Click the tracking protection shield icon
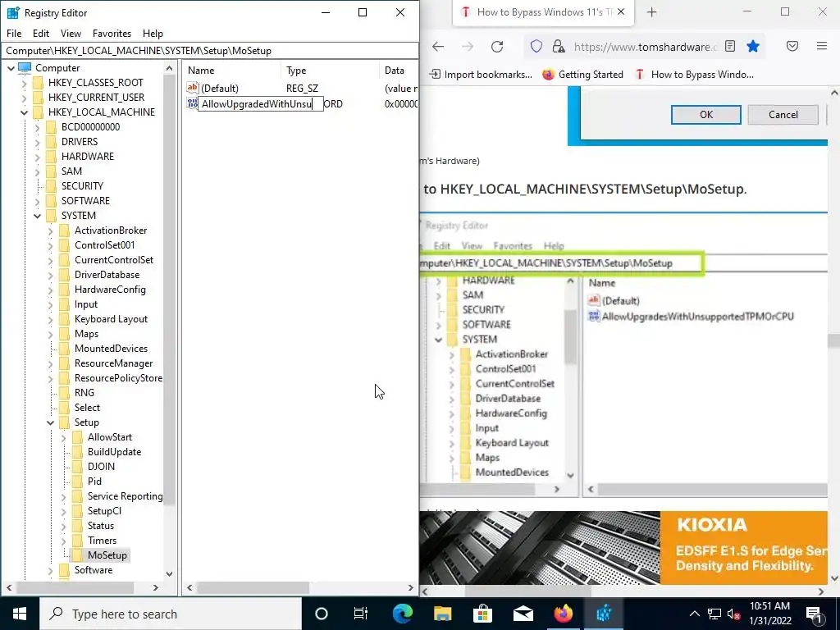The height and width of the screenshot is (630, 840). (x=536, y=47)
